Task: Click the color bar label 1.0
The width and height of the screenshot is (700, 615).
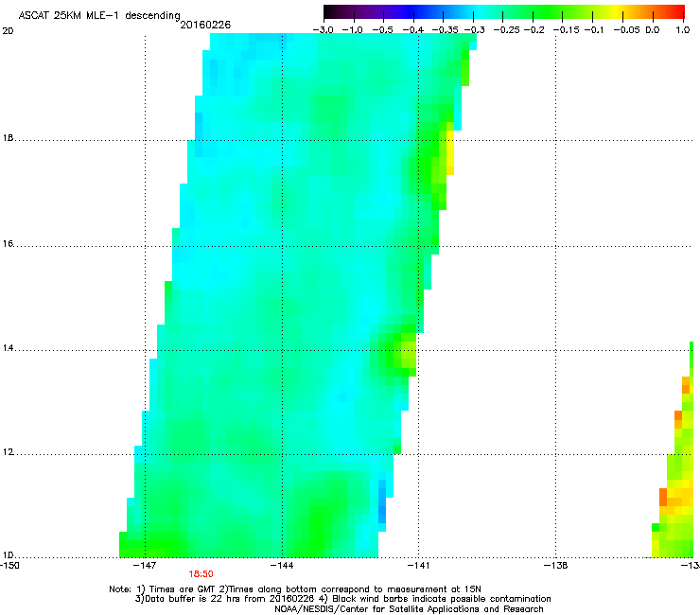Action: 683,30
